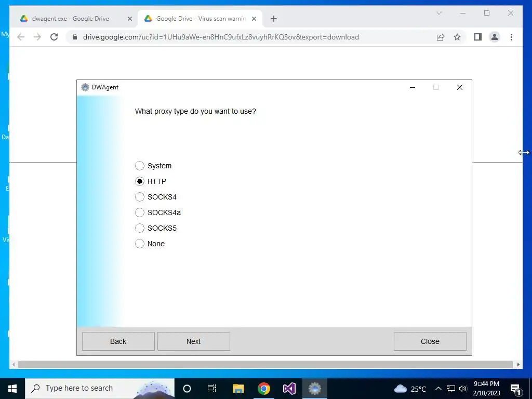The height and width of the screenshot is (399, 532).
Task: Minimize the Chrome window
Action: 463,13
